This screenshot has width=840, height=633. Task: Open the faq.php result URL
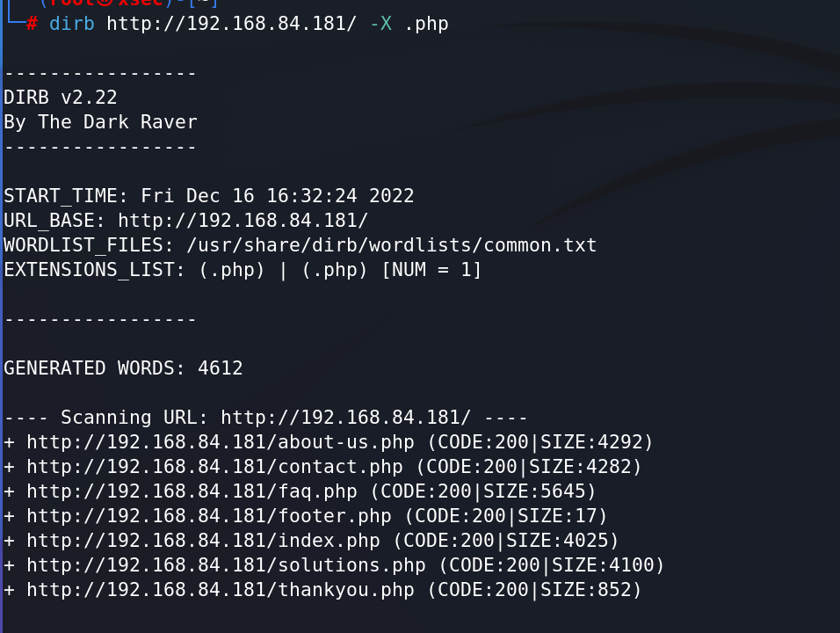192,491
